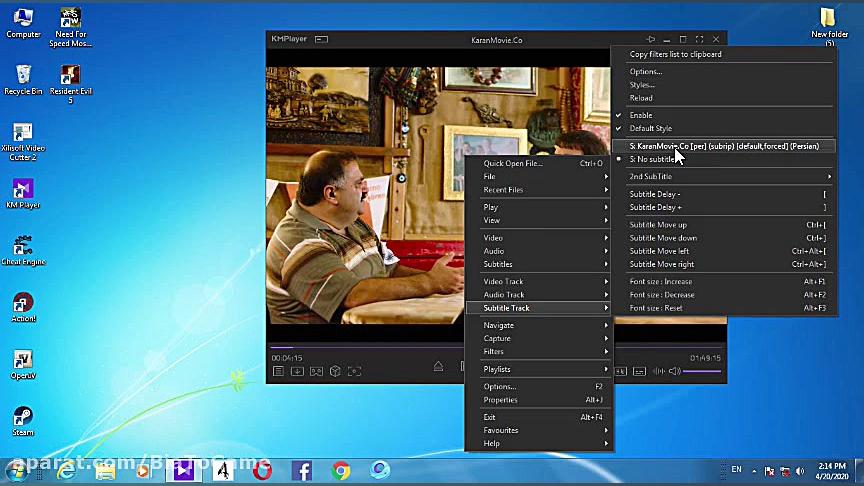The image size is (864, 486).
Task: Select the Openiv desktop icon
Action: click(x=23, y=364)
